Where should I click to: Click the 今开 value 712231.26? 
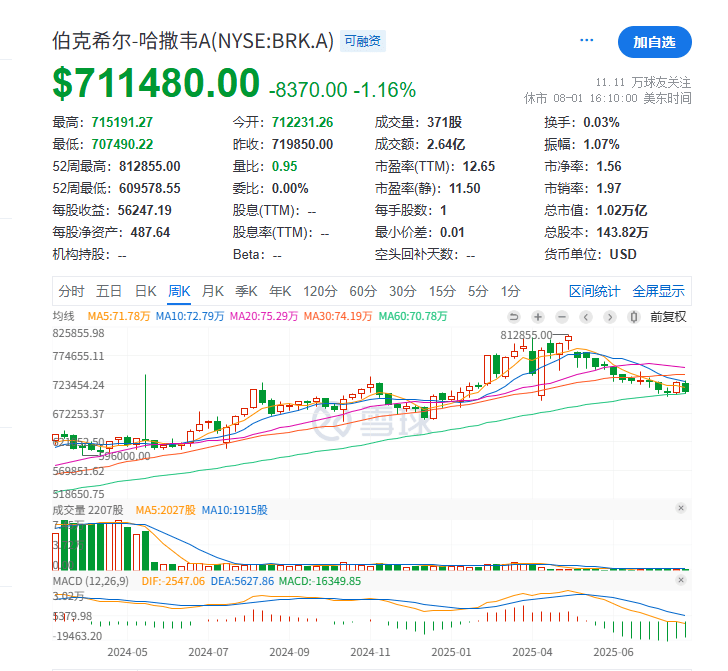click(302, 122)
